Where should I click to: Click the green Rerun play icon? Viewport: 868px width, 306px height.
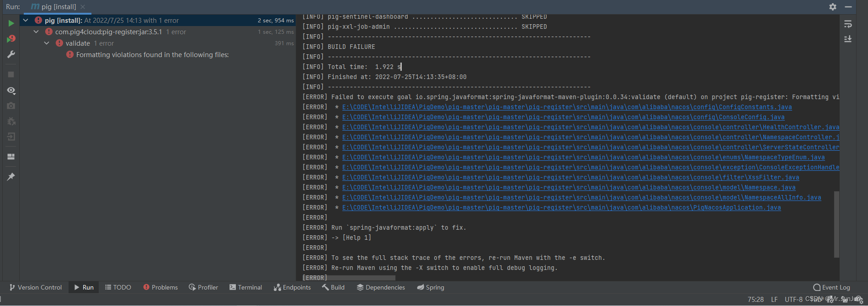coord(11,23)
